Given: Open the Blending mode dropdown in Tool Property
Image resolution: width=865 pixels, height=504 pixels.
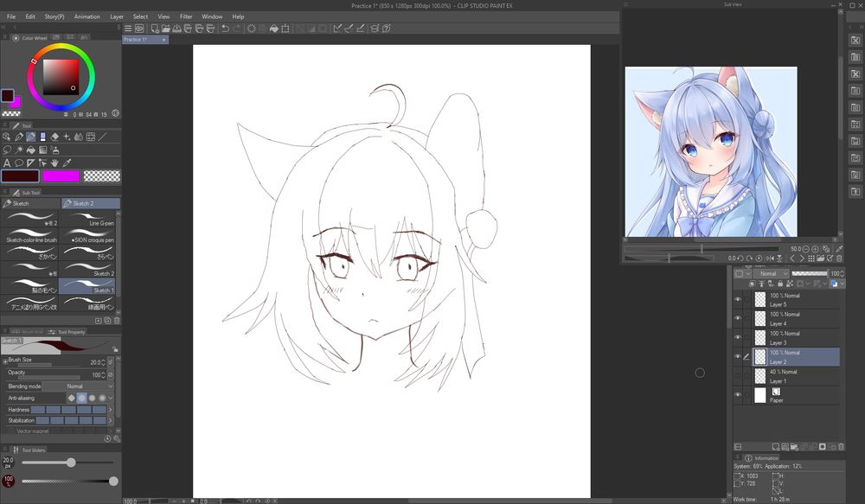Looking at the screenshot, I should pos(78,386).
